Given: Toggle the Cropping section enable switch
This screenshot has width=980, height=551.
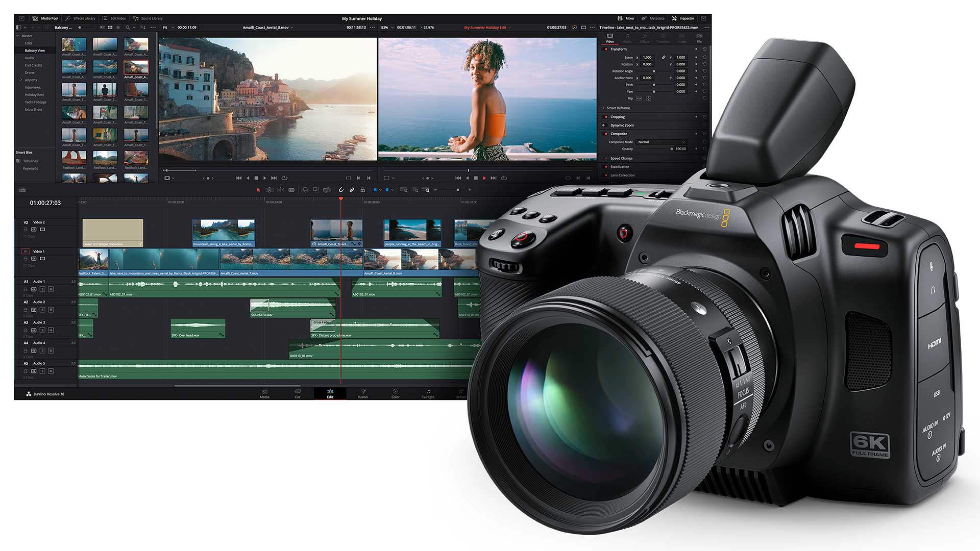Looking at the screenshot, I should [x=606, y=117].
